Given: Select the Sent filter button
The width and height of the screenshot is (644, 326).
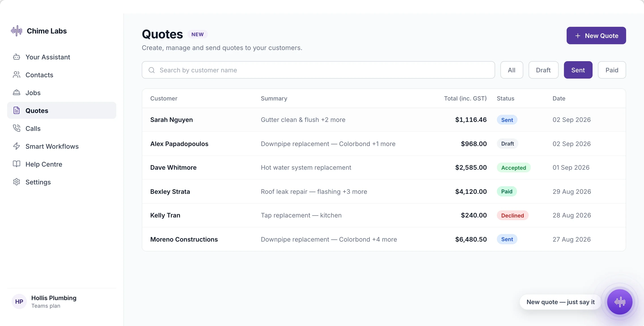Looking at the screenshot, I should [x=578, y=70].
